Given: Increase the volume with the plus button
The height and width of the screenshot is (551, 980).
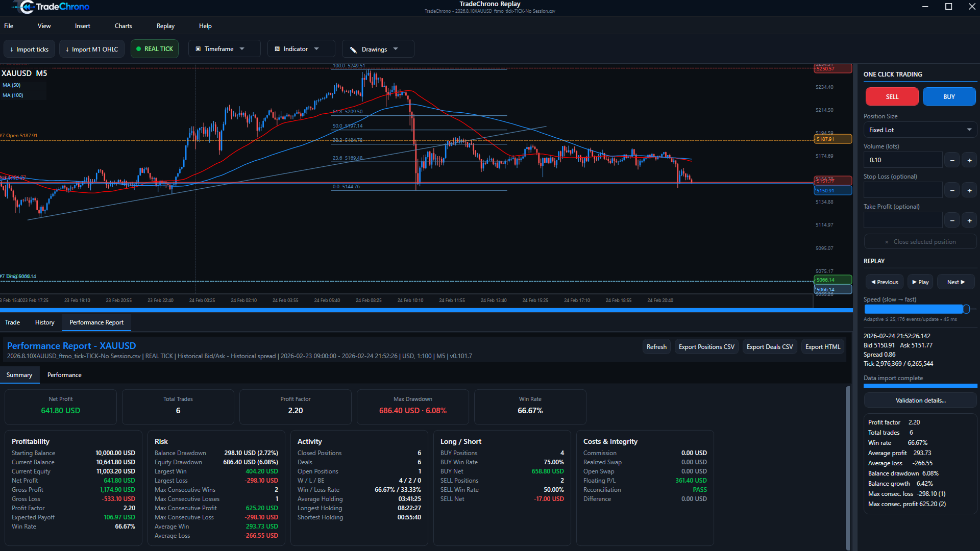Looking at the screenshot, I should coord(969,160).
